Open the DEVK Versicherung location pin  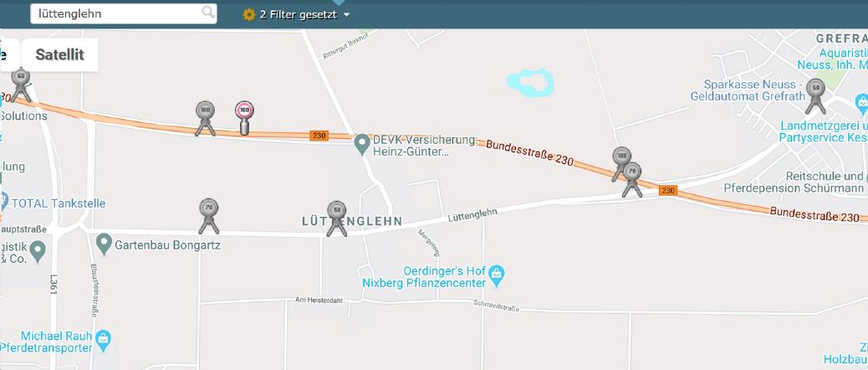coord(362,145)
